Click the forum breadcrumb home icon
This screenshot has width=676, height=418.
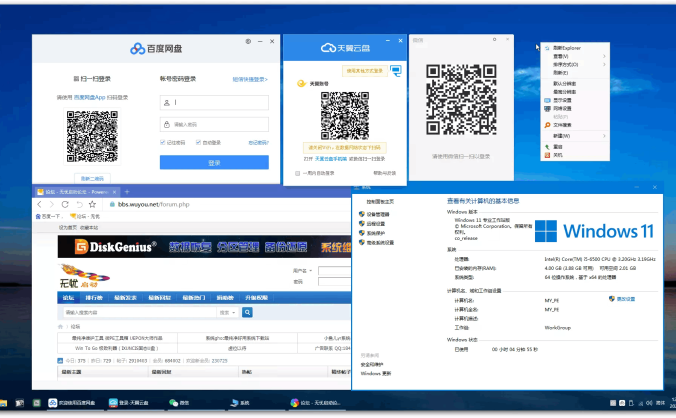point(60,327)
